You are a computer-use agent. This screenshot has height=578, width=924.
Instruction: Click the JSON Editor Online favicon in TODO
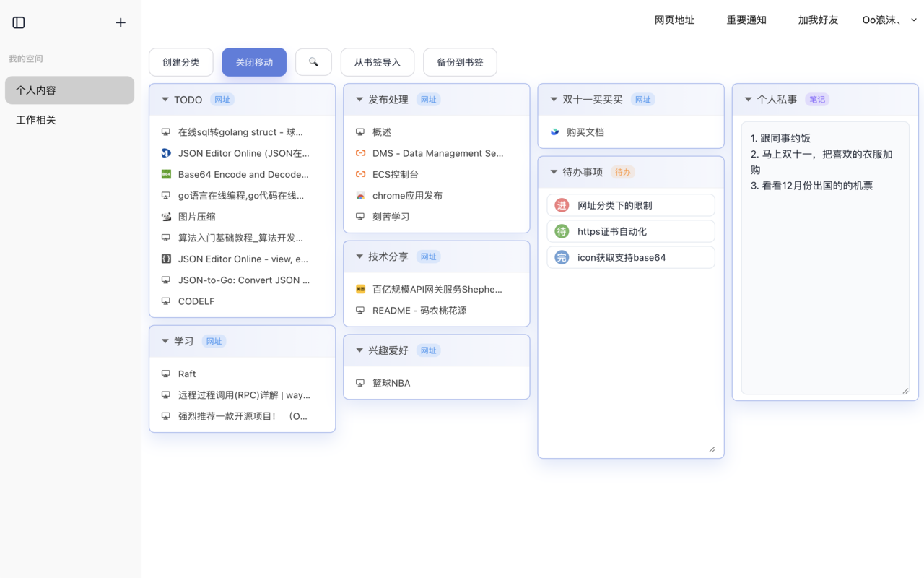pyautogui.click(x=165, y=153)
